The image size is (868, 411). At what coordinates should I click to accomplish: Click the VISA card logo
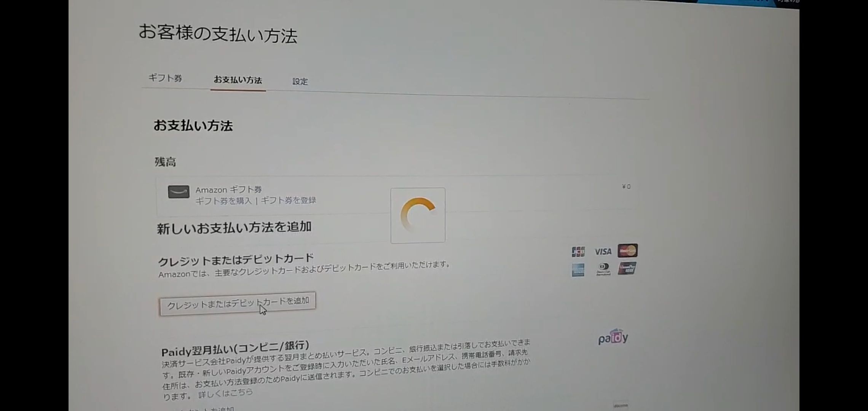click(x=603, y=252)
